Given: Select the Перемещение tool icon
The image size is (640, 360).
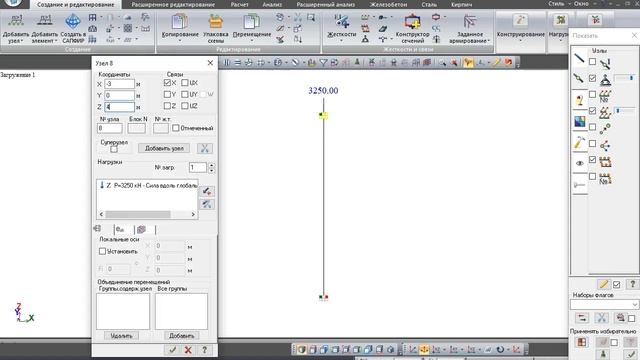Looking at the screenshot, I should click(x=251, y=22).
